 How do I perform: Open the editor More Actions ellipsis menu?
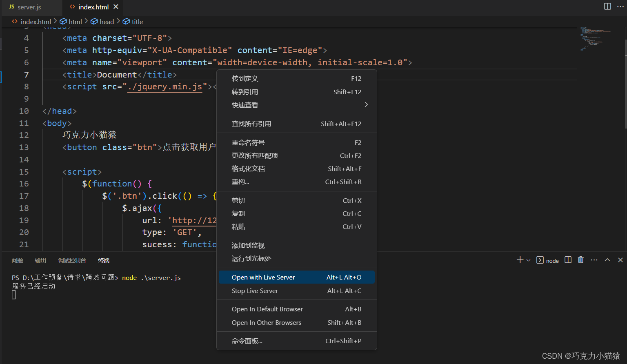(620, 6)
